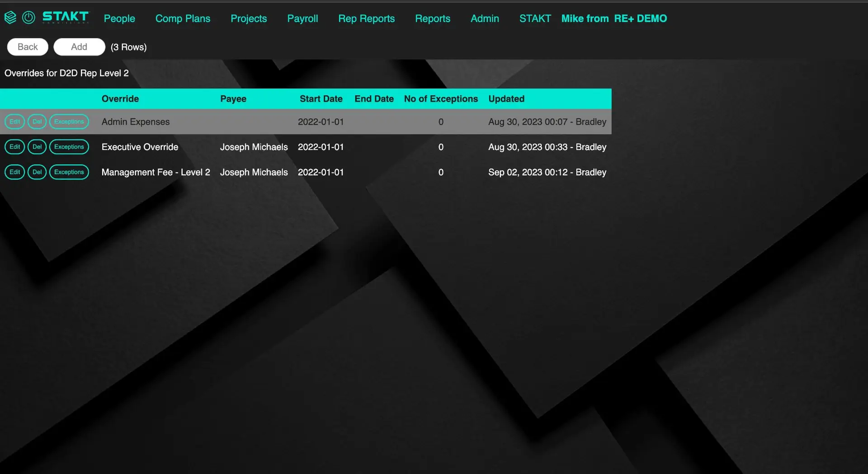Click the Overrides for D2D Rep Level 2 heading

66,73
